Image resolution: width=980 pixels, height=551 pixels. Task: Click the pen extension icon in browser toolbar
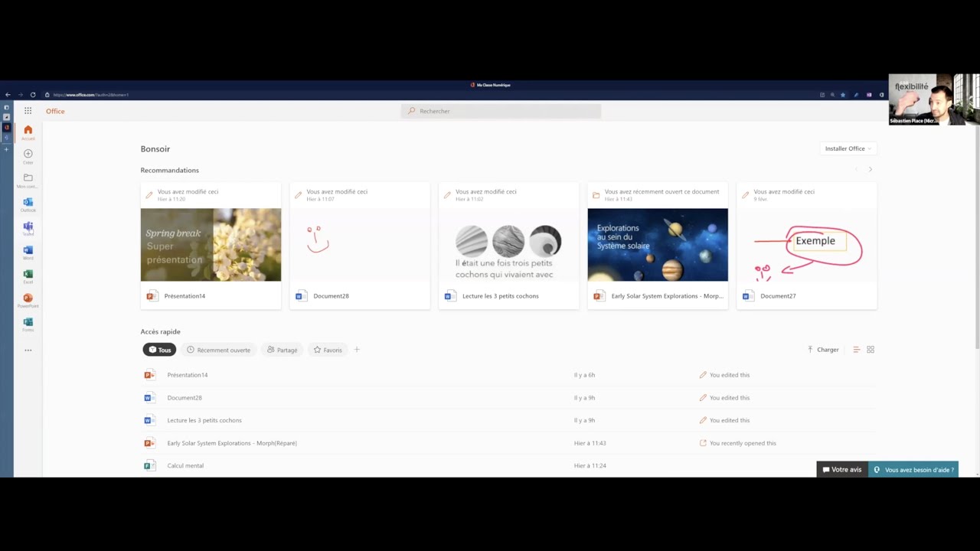856,95
